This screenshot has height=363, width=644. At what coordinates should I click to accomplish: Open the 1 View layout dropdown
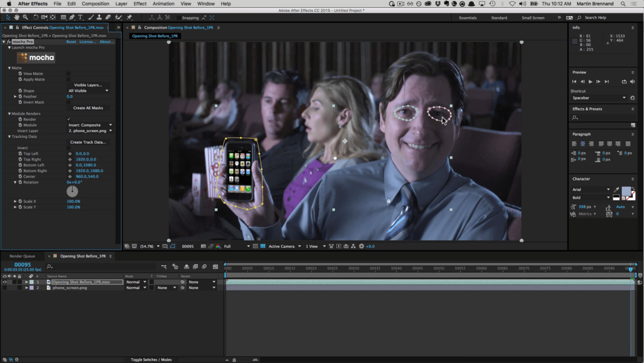(x=316, y=246)
